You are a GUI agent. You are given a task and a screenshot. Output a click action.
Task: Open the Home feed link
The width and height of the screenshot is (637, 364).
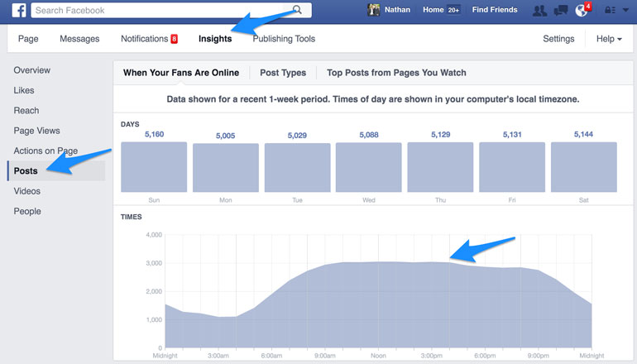433,10
